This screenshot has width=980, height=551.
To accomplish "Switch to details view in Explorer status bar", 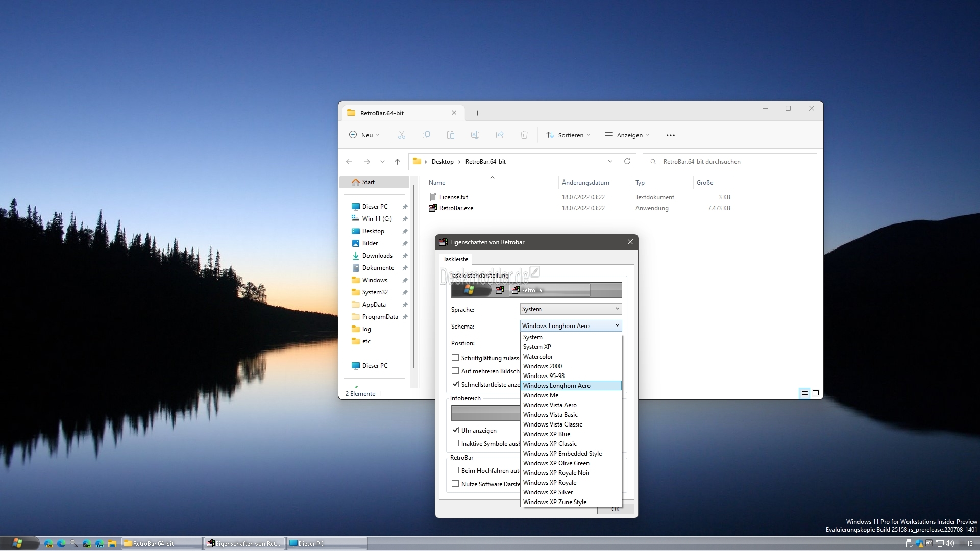I will coord(804,393).
